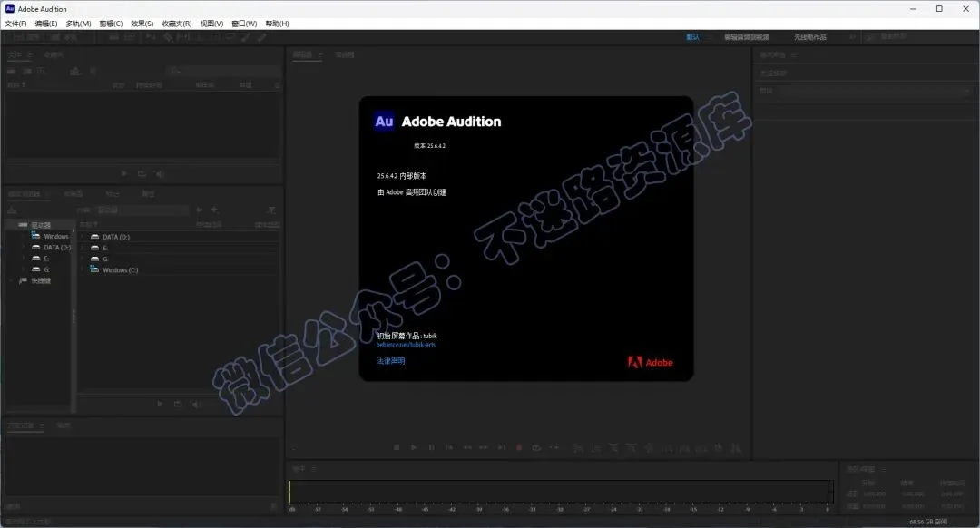
Task: Select the Razor tool in the top toolbar
Action: 169,37
